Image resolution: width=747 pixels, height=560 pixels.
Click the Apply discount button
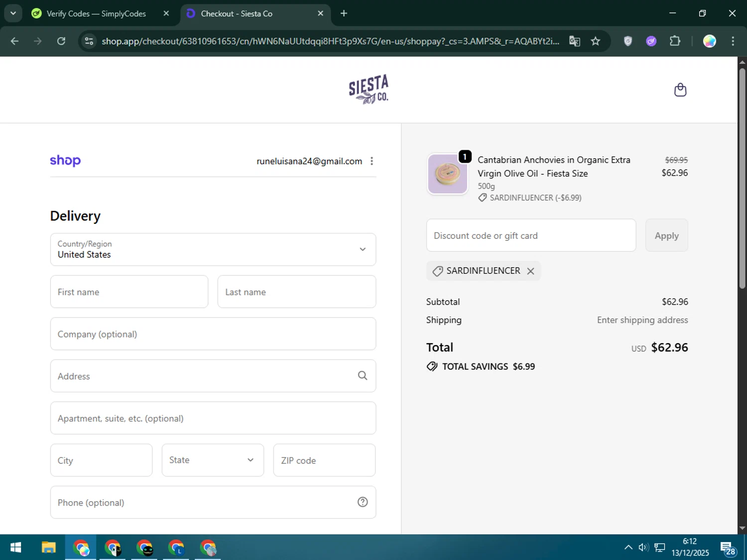666,235
